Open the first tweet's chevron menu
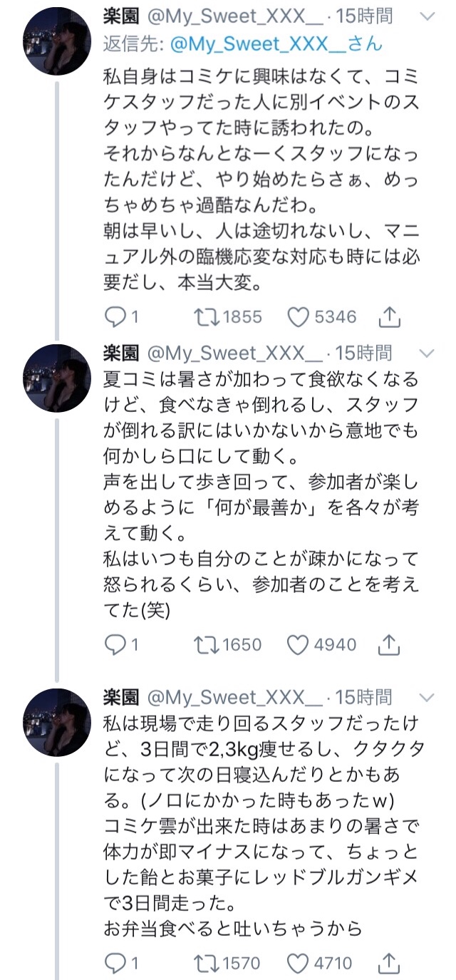This screenshot has height=980, width=456. click(426, 17)
